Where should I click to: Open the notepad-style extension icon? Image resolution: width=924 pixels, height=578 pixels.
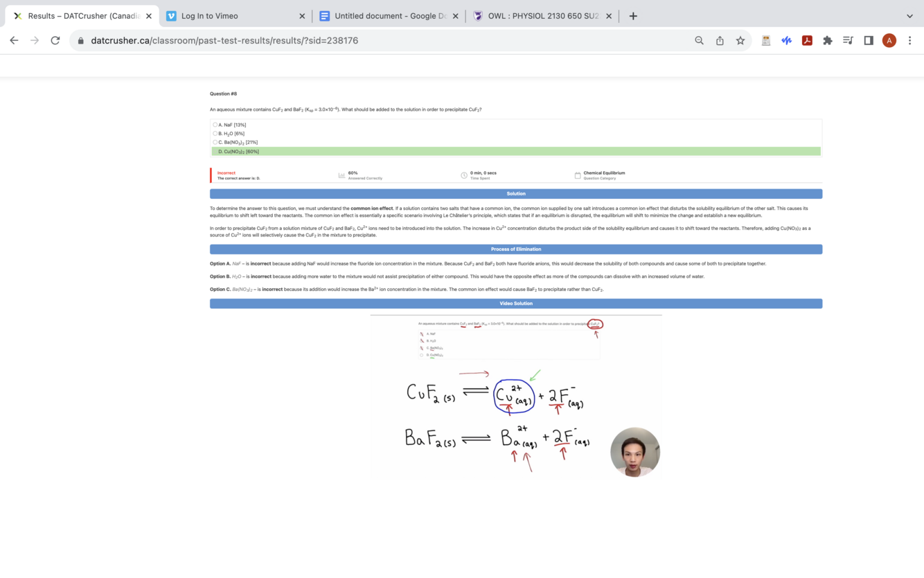tap(765, 40)
